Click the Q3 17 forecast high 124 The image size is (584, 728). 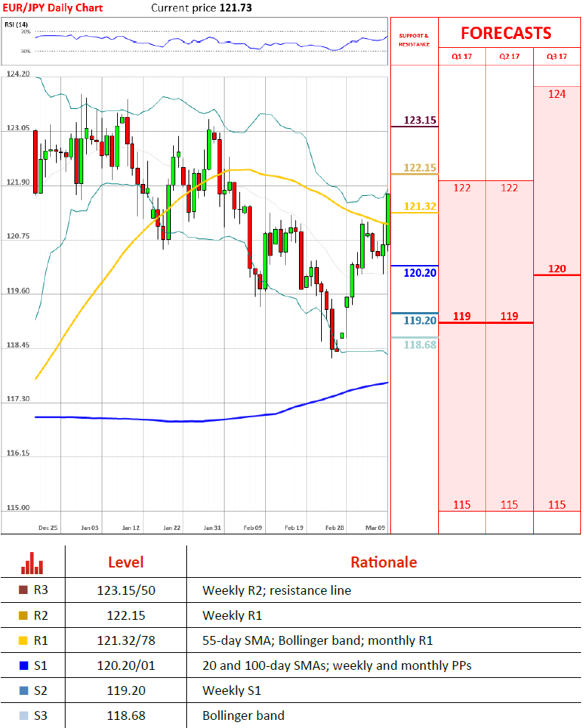point(557,94)
